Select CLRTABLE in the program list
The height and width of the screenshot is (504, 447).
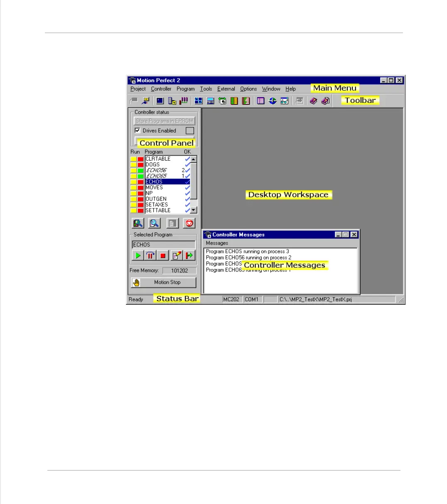pyautogui.click(x=167, y=159)
